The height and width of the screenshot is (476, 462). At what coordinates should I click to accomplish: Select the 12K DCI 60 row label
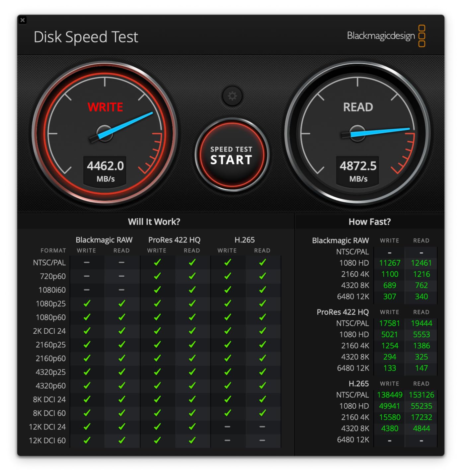pos(47,441)
